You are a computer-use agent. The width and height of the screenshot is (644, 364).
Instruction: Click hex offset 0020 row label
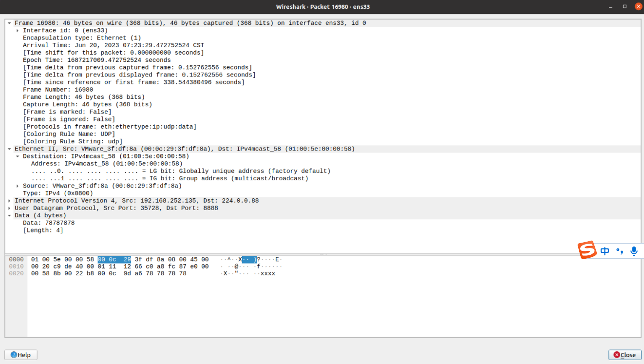coord(16,273)
